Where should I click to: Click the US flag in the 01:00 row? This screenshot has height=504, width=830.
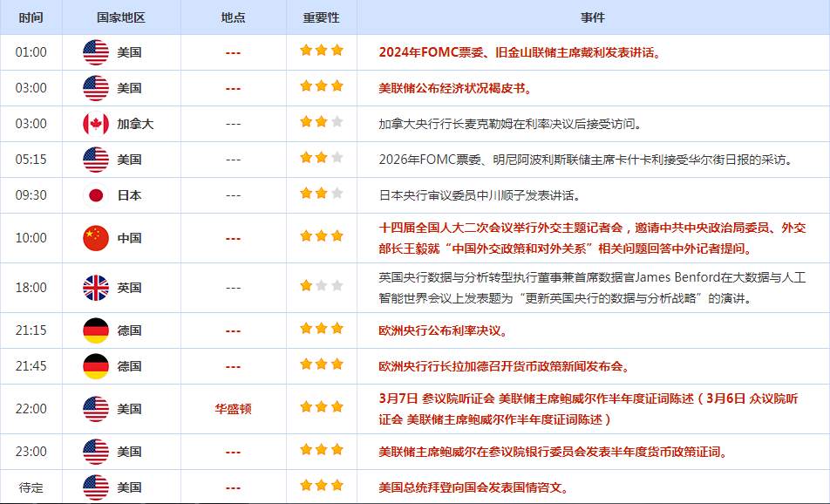pos(96,52)
